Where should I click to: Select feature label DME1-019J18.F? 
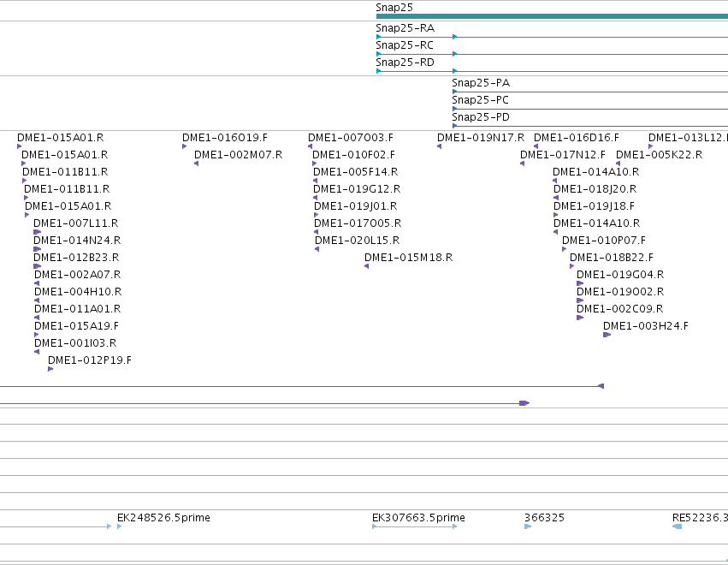coord(594,206)
